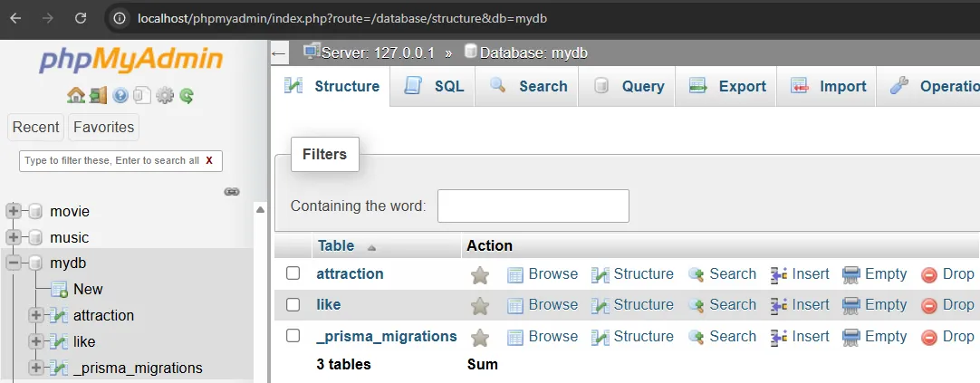This screenshot has width=980, height=383.
Task: Click Empty icon for _prisma_migrations table
Action: tap(851, 337)
